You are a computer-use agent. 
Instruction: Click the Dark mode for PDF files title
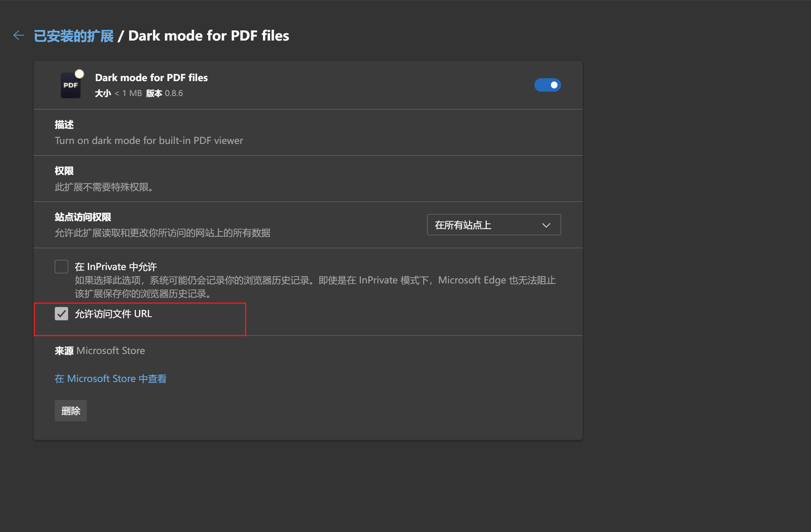click(x=151, y=77)
